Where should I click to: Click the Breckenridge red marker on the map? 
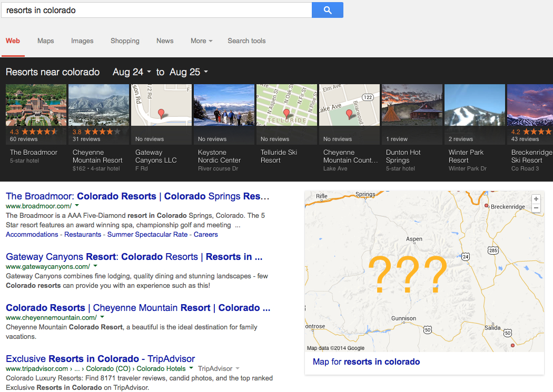coord(486,205)
